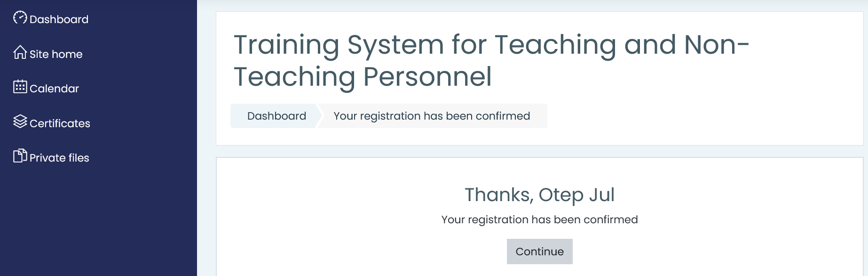
Task: Open your Private files
Action: (x=59, y=157)
